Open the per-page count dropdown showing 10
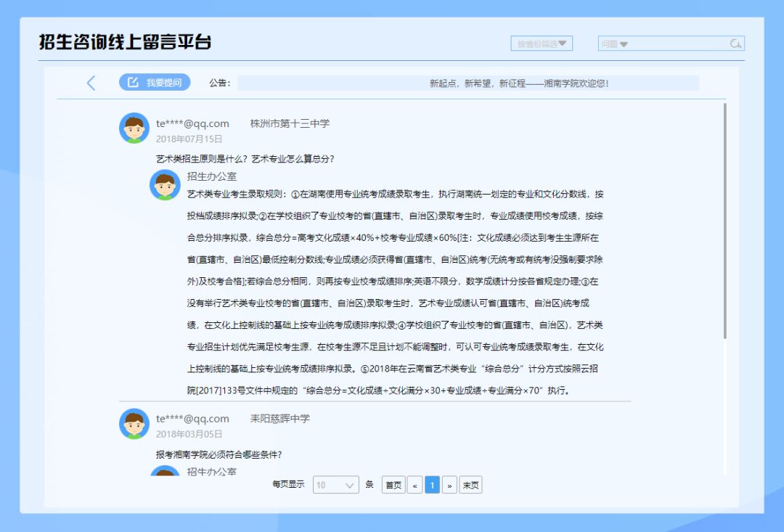This screenshot has height=532, width=784. [x=336, y=485]
